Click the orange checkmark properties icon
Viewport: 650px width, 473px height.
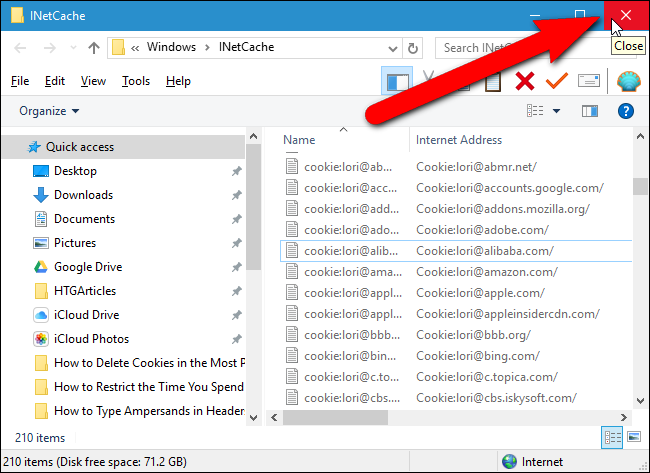pyautogui.click(x=557, y=81)
